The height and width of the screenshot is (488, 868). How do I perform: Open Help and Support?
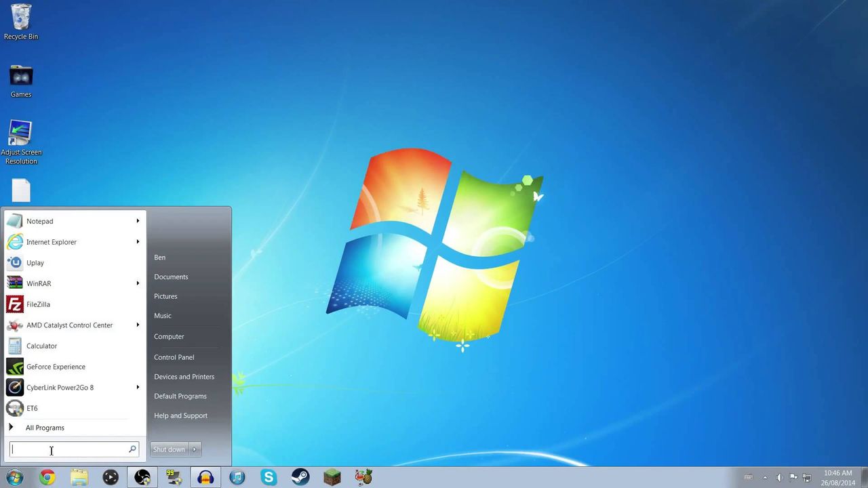180,415
